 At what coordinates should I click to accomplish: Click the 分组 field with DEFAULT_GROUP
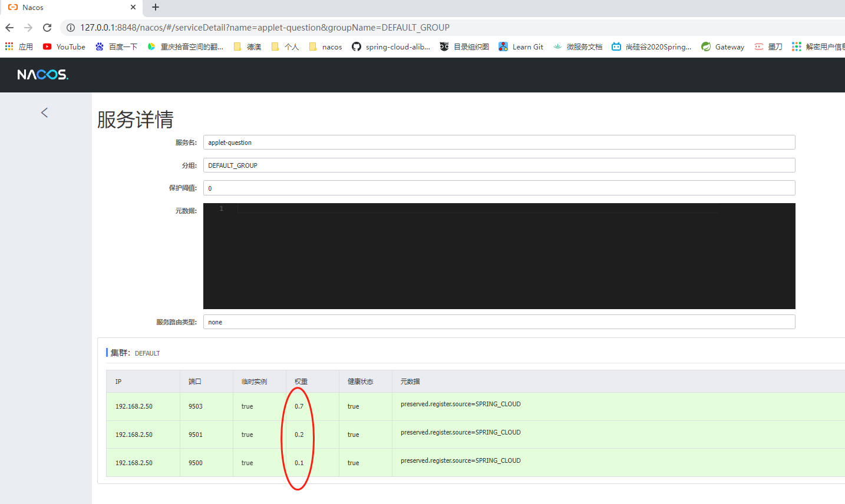pos(499,165)
